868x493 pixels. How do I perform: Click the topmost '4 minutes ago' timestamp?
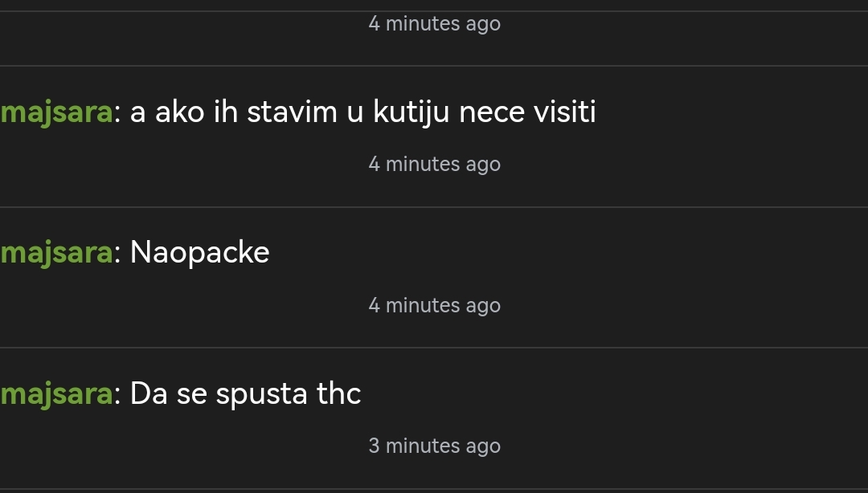pos(435,24)
